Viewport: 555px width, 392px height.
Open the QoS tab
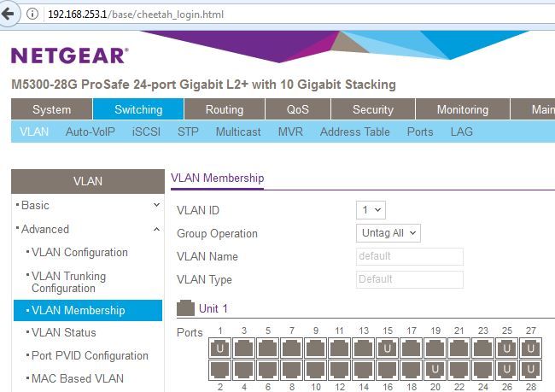pos(298,109)
